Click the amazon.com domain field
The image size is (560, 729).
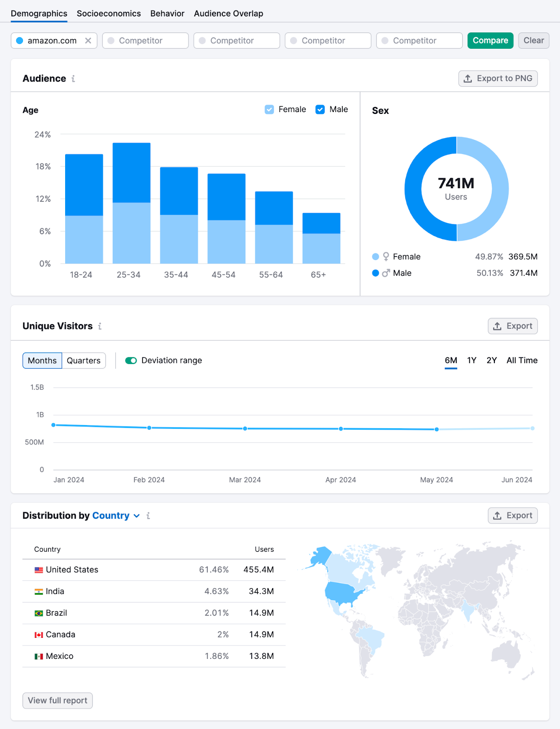(x=54, y=41)
